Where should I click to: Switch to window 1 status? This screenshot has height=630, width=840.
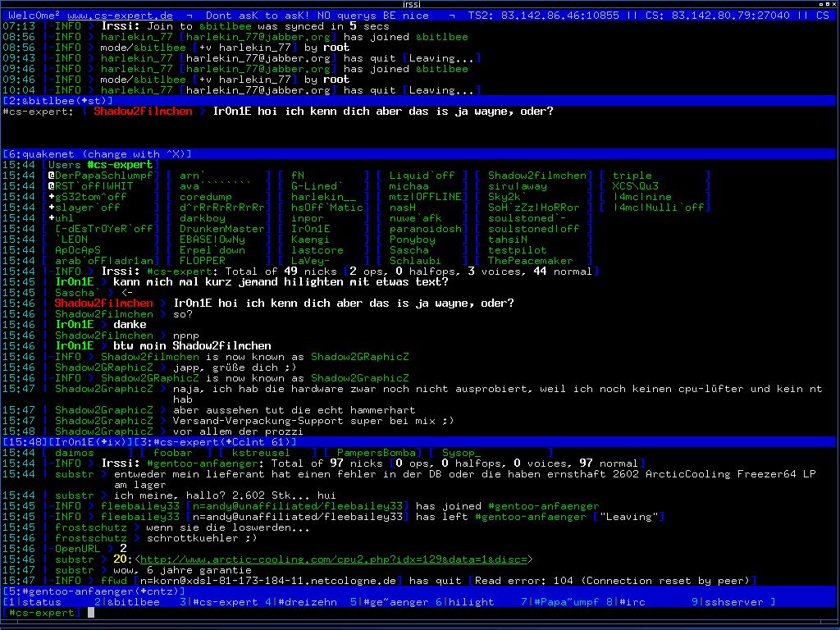[x=34, y=601]
